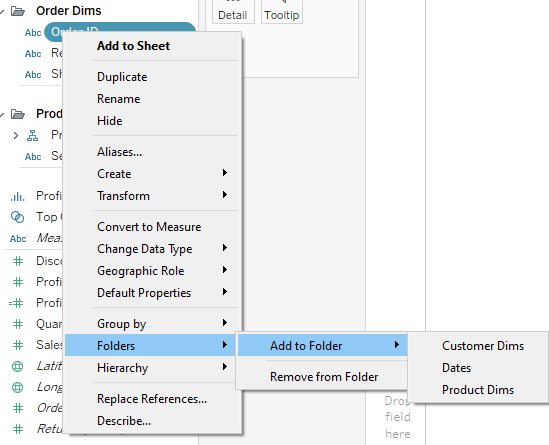Click the number icon beside Quan field
The image size is (549, 445).
click(x=18, y=324)
